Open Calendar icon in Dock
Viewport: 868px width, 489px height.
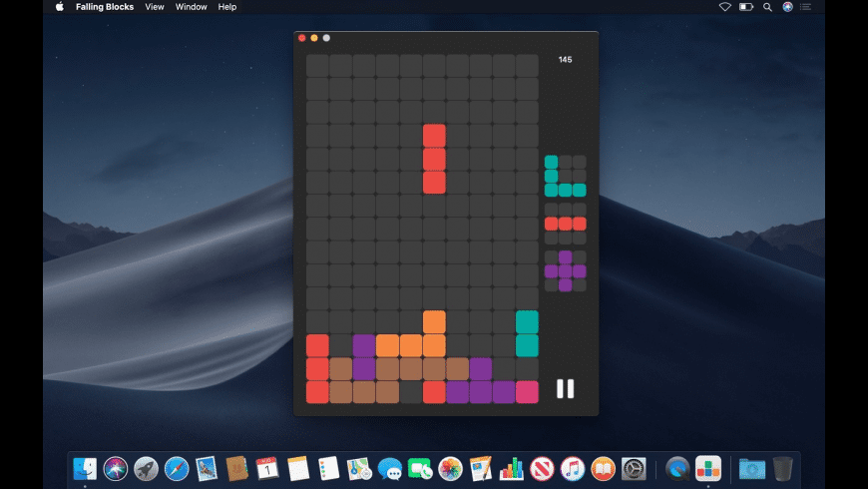pyautogui.click(x=266, y=469)
